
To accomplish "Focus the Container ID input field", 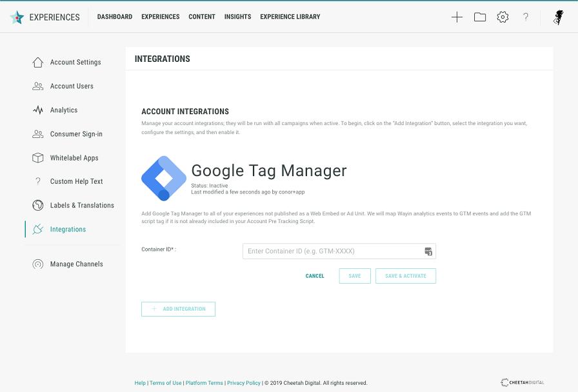I will point(332,251).
